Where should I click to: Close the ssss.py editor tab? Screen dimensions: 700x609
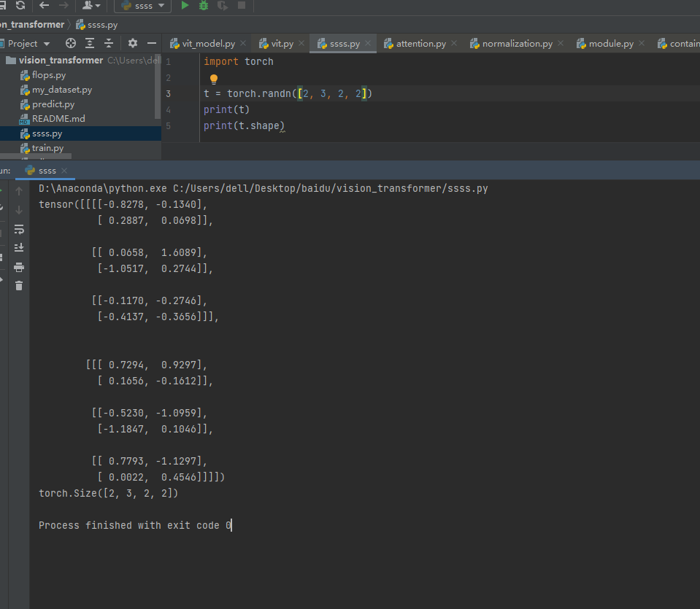pos(368,43)
